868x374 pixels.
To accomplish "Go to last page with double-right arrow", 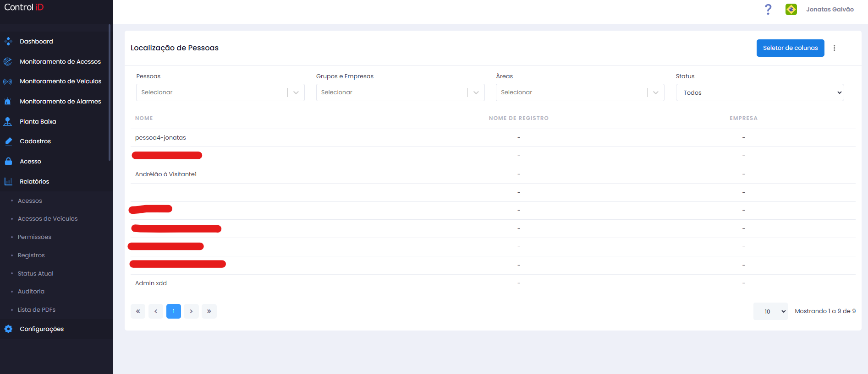I will [209, 311].
